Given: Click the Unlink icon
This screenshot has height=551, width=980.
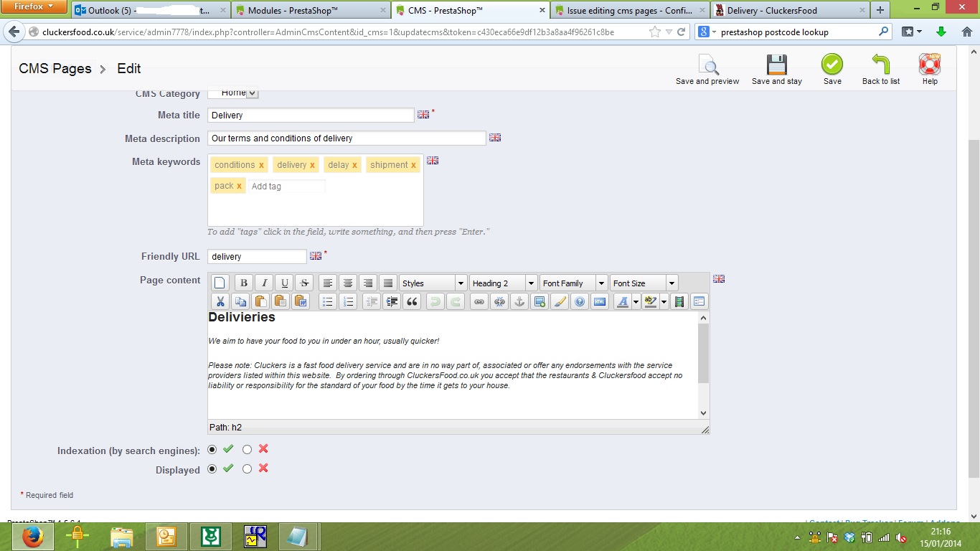Looking at the screenshot, I should 499,302.
